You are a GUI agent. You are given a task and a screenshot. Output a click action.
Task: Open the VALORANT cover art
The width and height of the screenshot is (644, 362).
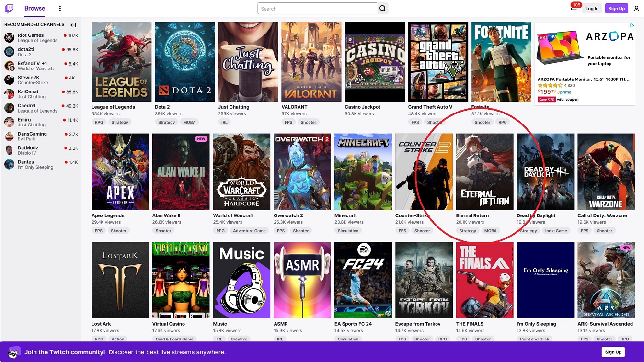tap(311, 61)
